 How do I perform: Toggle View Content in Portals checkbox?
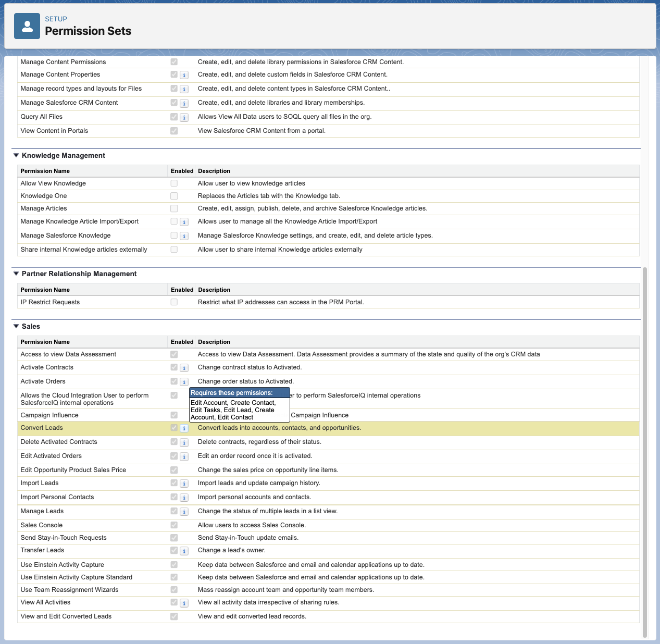coord(174,131)
